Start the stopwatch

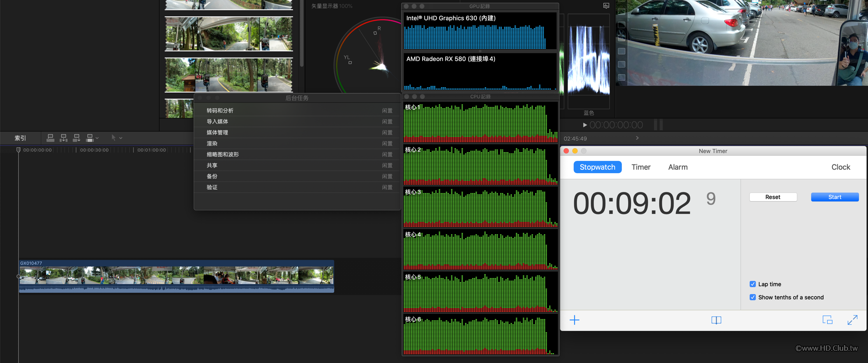pos(835,197)
